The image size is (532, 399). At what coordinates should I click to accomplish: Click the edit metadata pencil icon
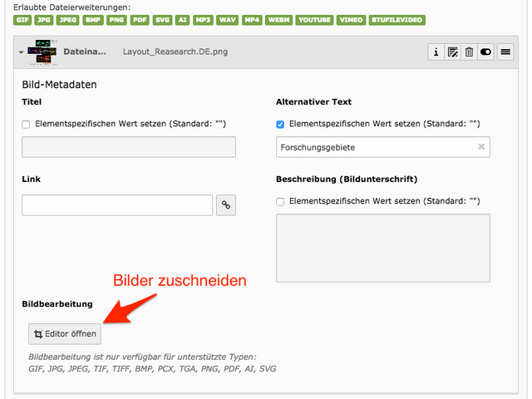(x=452, y=52)
